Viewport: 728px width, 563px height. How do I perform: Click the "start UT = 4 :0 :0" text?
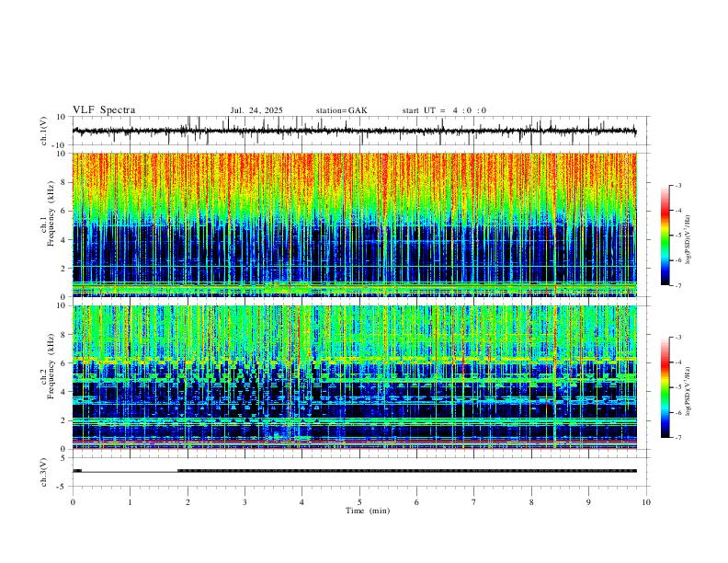pyautogui.click(x=444, y=110)
